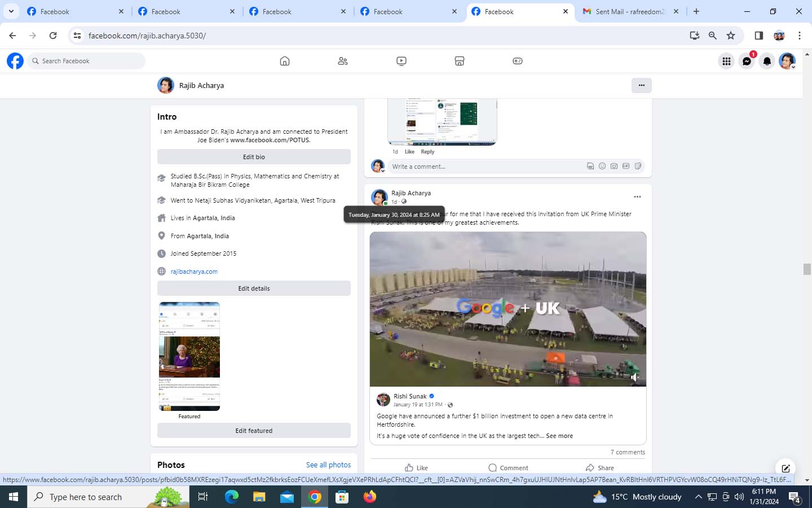
Task: Like the Rishi Sunak shared post
Action: [x=416, y=468]
